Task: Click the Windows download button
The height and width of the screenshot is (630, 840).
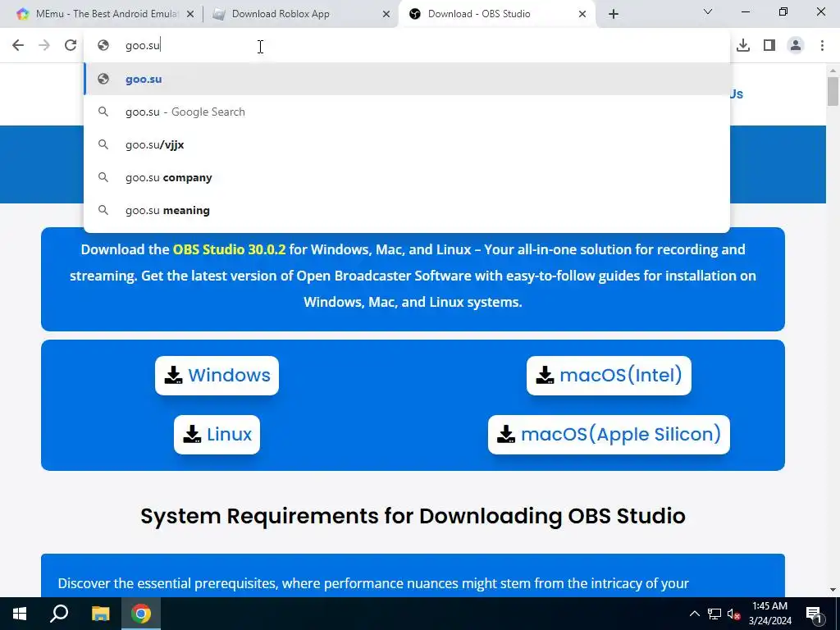Action: pos(217,376)
